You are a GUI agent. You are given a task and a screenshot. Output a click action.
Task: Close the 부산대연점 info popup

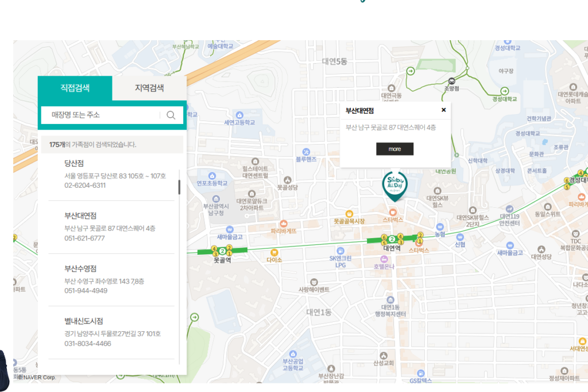(x=443, y=110)
